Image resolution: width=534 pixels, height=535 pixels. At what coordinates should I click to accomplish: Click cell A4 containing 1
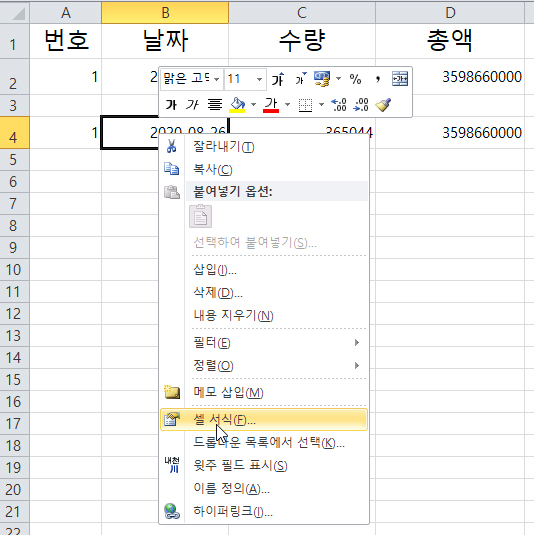point(66,132)
